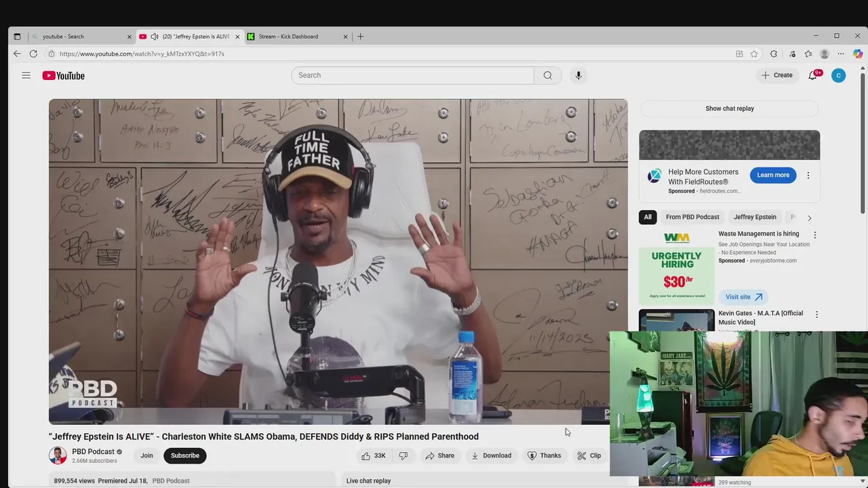Open Waste Management urgently hiring thumbnail
The width and height of the screenshot is (868, 488).
(676, 266)
